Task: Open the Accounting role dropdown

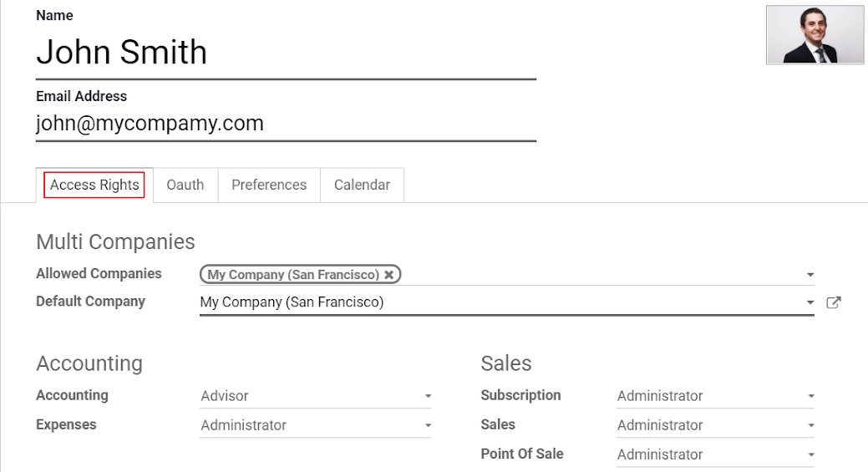Action: click(x=428, y=396)
